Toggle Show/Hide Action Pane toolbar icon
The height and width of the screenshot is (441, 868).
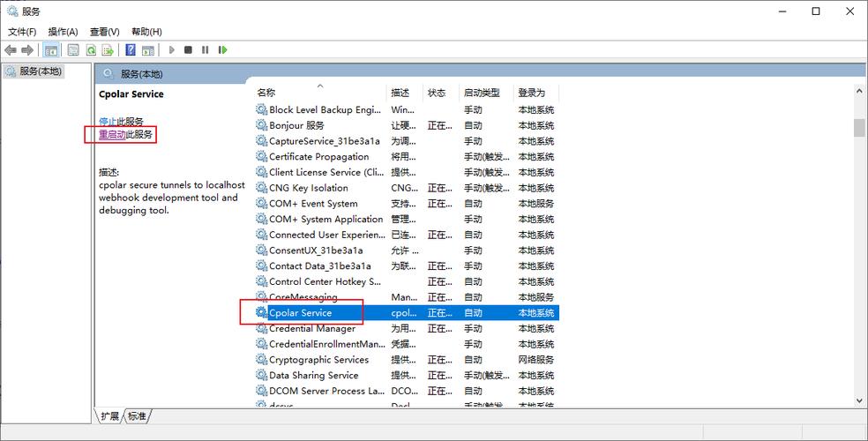click(x=148, y=50)
